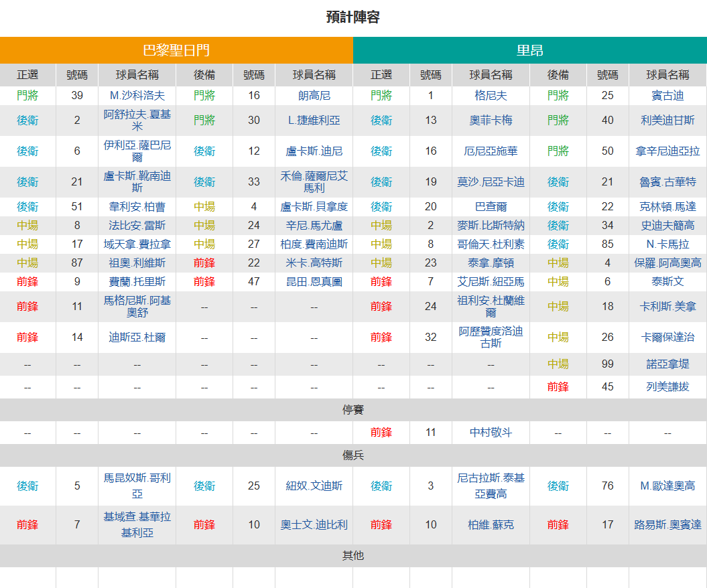Open 格尼夫 goalkeeper player link
The image size is (707, 588).
(x=491, y=96)
